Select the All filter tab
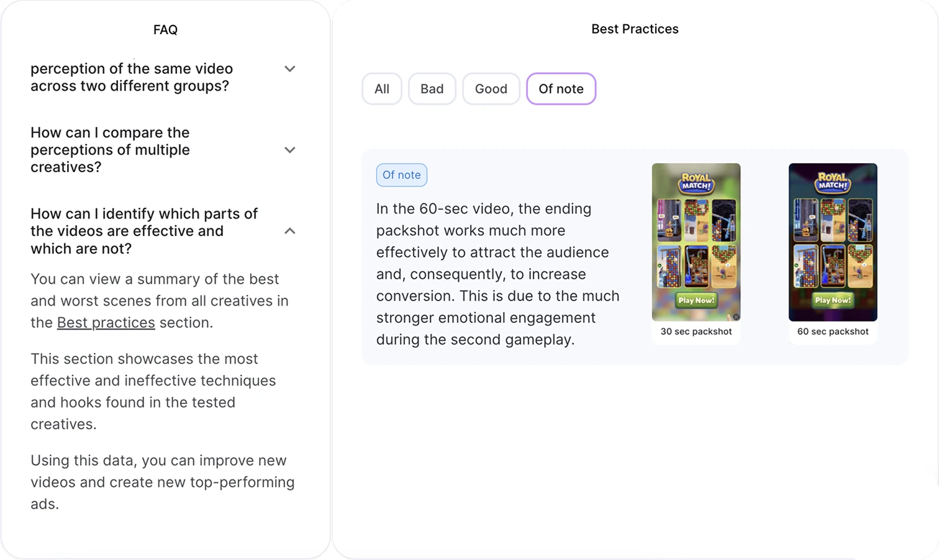 pyautogui.click(x=382, y=89)
